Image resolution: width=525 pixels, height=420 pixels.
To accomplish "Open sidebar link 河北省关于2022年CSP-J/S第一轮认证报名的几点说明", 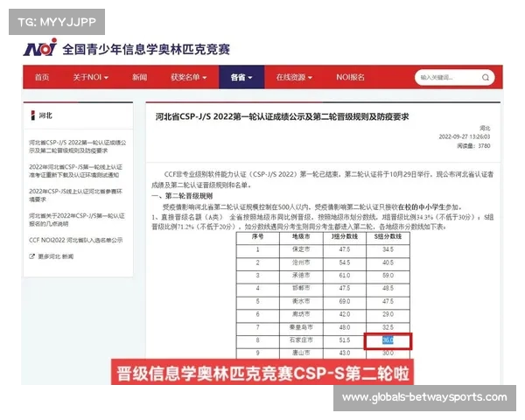I will (77, 220).
